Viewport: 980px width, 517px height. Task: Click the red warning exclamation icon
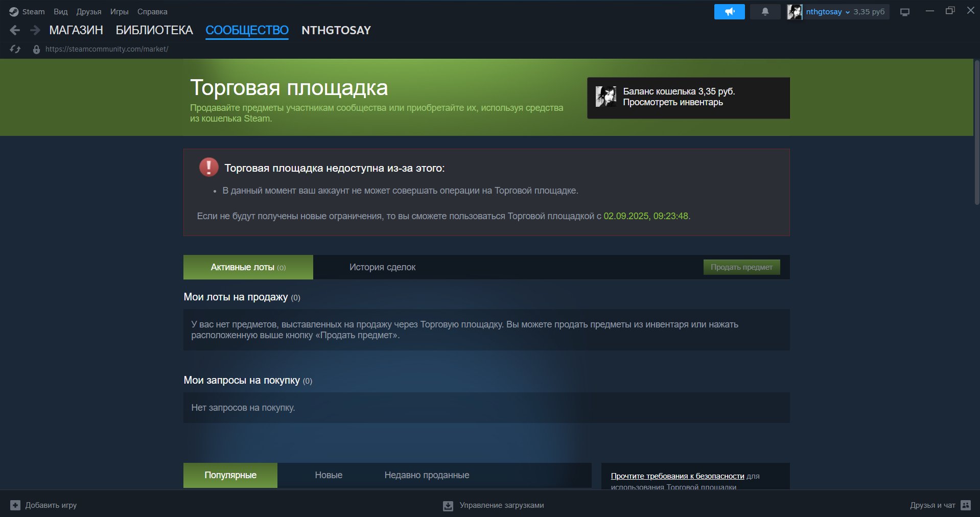click(208, 167)
